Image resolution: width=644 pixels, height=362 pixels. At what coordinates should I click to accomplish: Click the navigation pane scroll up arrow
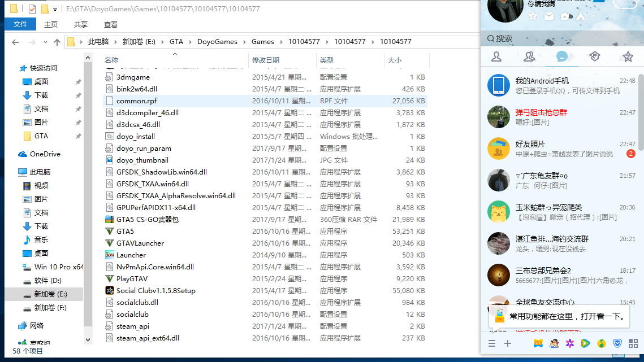88,58
